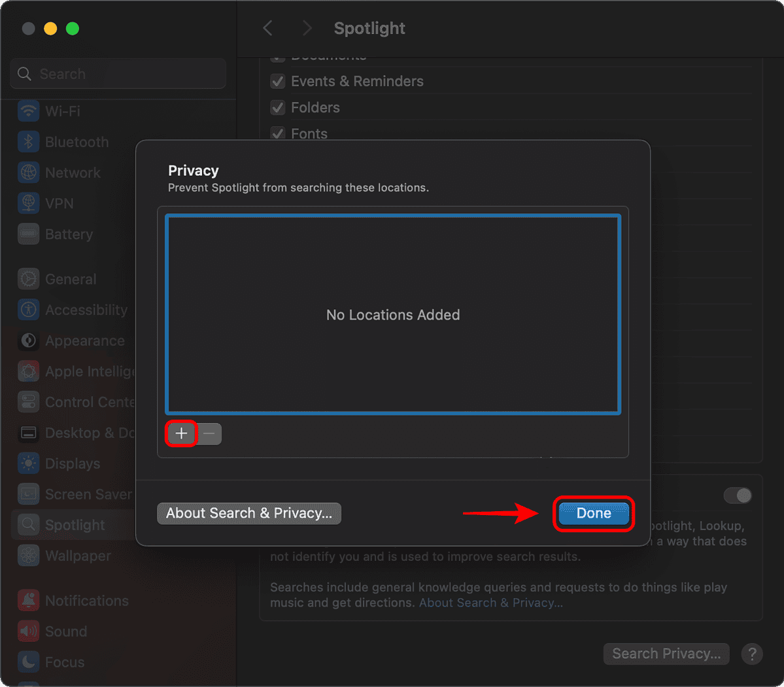784x687 pixels.
Task: Disable Events & Reminders in search results
Action: click(277, 81)
